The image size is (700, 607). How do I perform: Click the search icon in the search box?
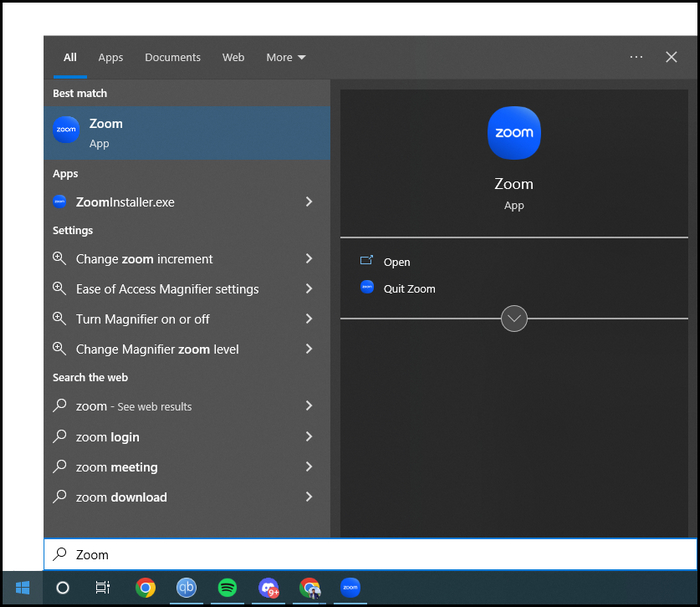click(x=59, y=554)
